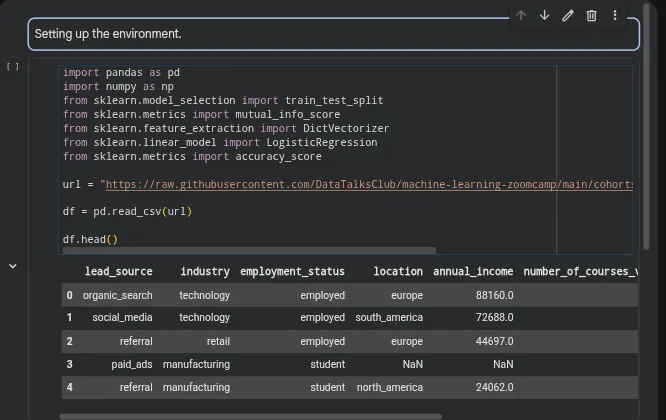The width and height of the screenshot is (666, 420).
Task: Click the 24062.0 annual income value
Action: click(x=494, y=387)
